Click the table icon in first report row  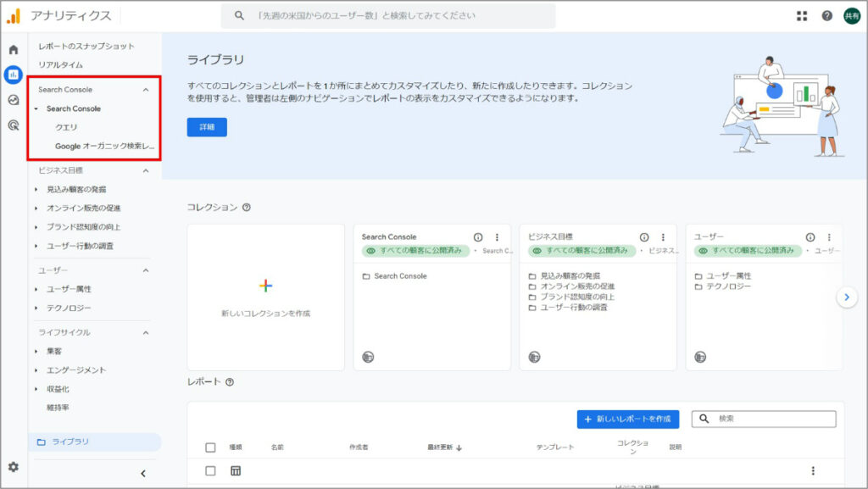pyautogui.click(x=236, y=470)
